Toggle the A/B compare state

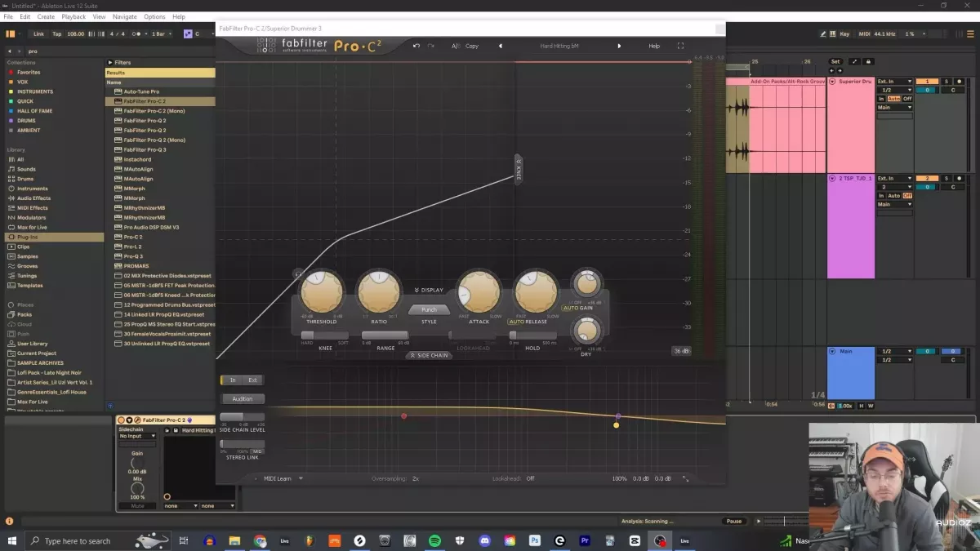click(455, 46)
